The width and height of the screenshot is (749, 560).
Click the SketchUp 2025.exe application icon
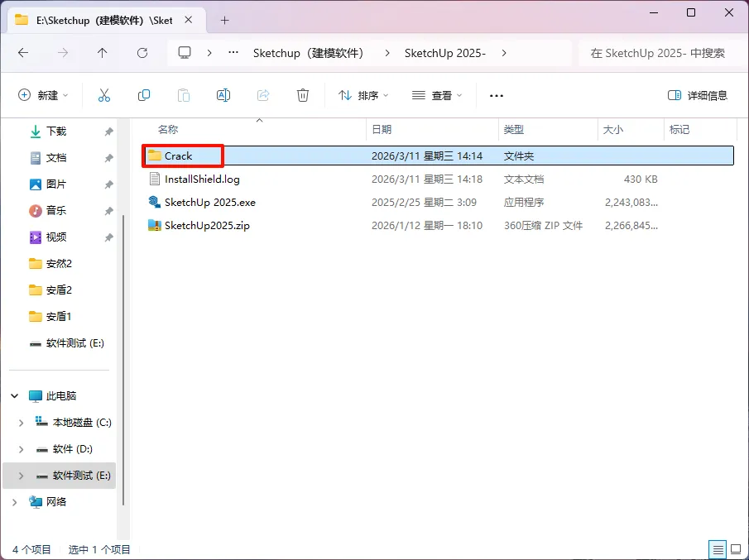click(154, 202)
